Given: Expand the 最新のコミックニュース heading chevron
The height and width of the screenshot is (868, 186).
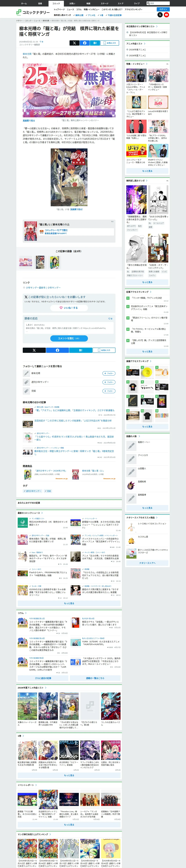Looking at the screenshot, I should [42, 513].
